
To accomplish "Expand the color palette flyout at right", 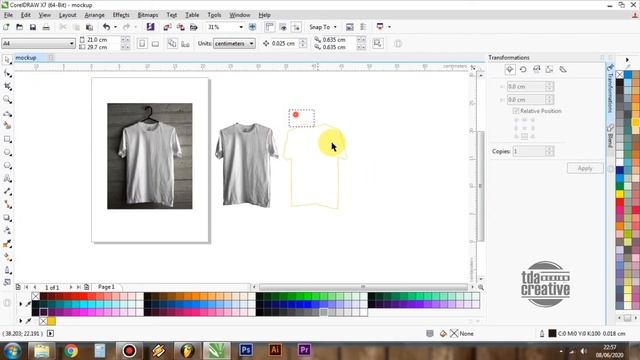I will point(627,60).
